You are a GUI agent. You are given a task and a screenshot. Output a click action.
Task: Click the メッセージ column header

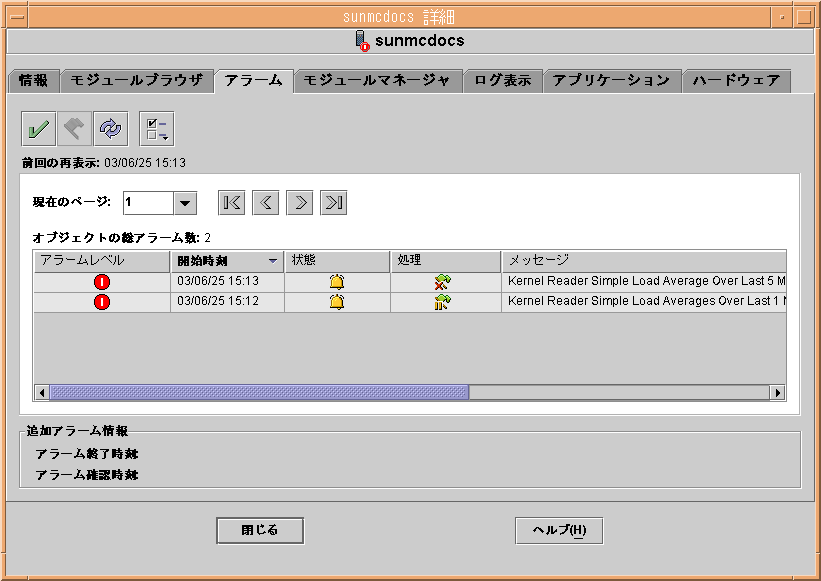pos(644,261)
